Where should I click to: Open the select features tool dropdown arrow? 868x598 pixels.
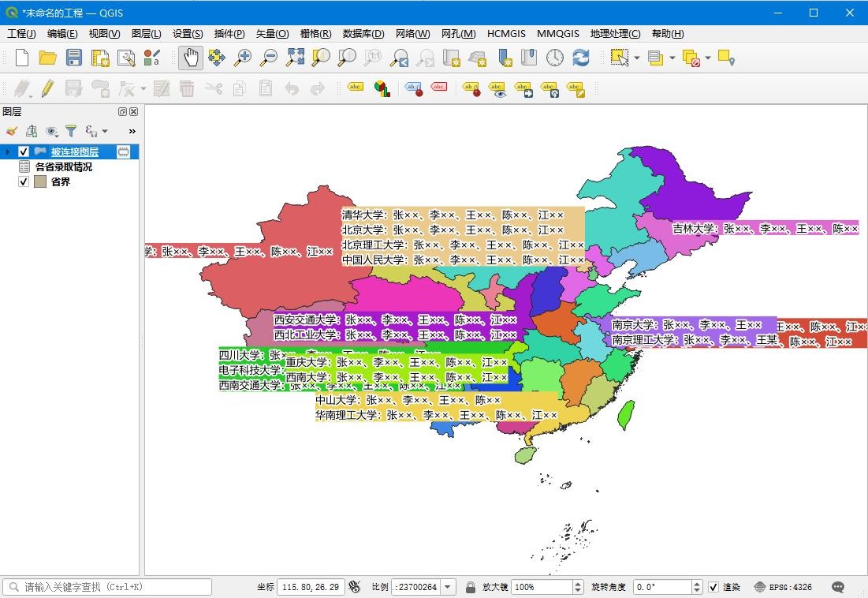click(x=636, y=58)
